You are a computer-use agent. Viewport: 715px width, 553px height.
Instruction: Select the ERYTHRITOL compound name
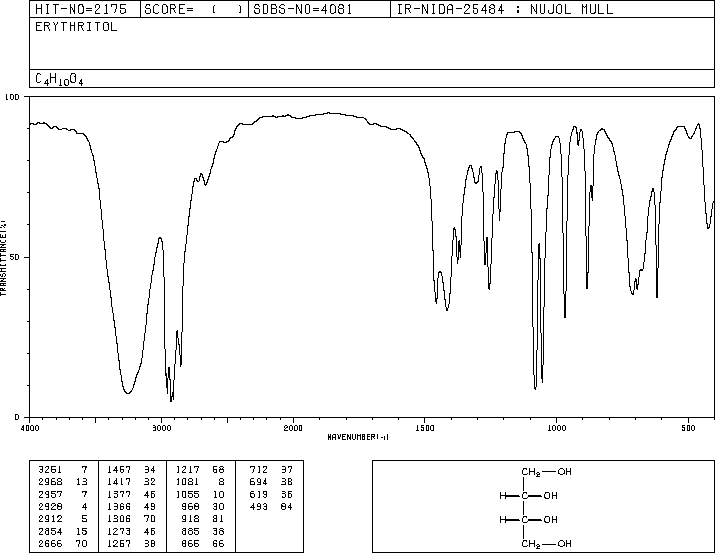[76, 27]
